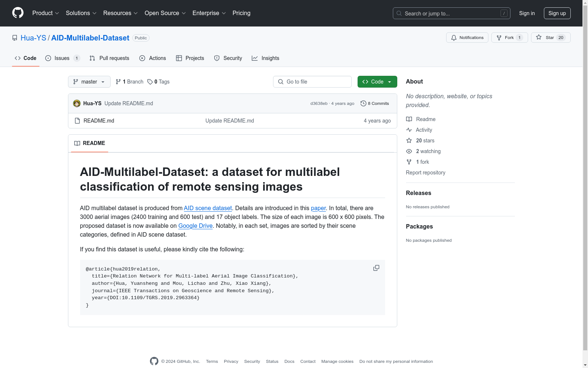Viewport: 588px width, 368px height.
Task: Open the master branch selector
Action: pos(89,82)
